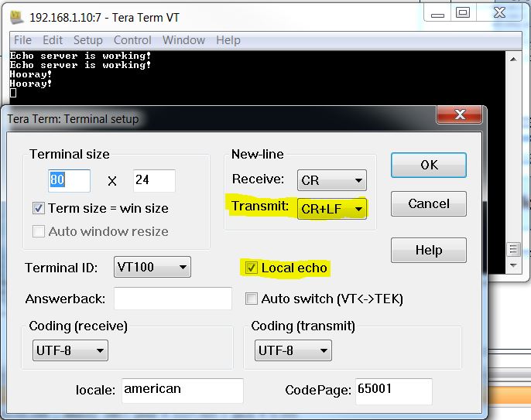Click the 'Transmit:' label
Image resolution: width=531 pixels, height=420 pixels.
pos(260,206)
